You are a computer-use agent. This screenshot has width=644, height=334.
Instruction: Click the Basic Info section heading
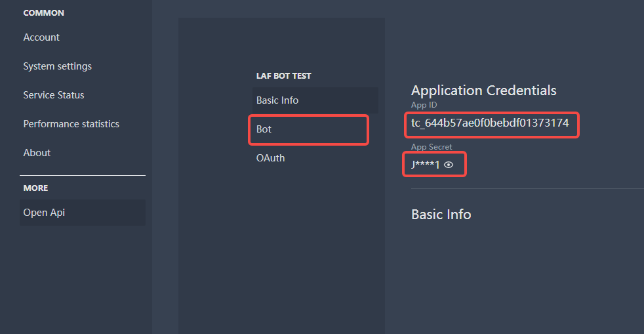click(x=441, y=215)
